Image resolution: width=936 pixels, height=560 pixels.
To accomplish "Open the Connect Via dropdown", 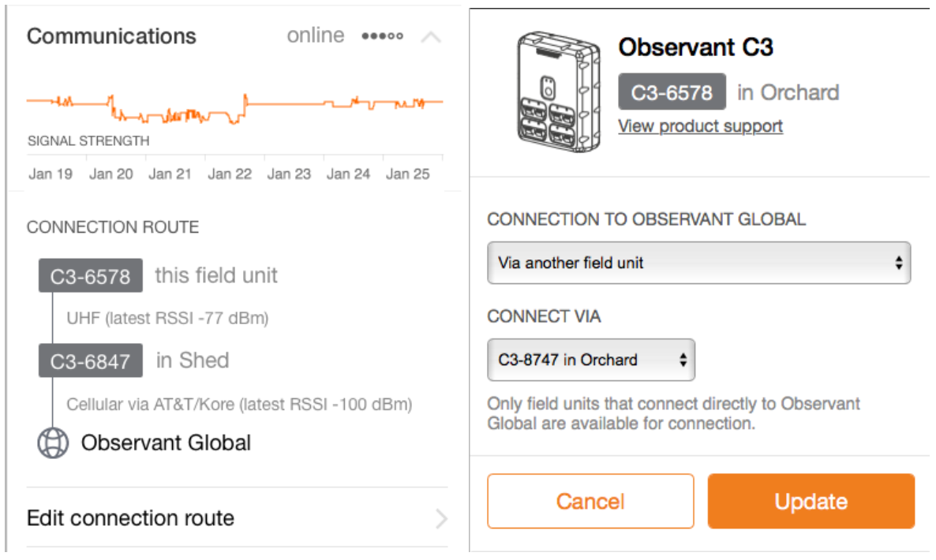I will (x=591, y=360).
